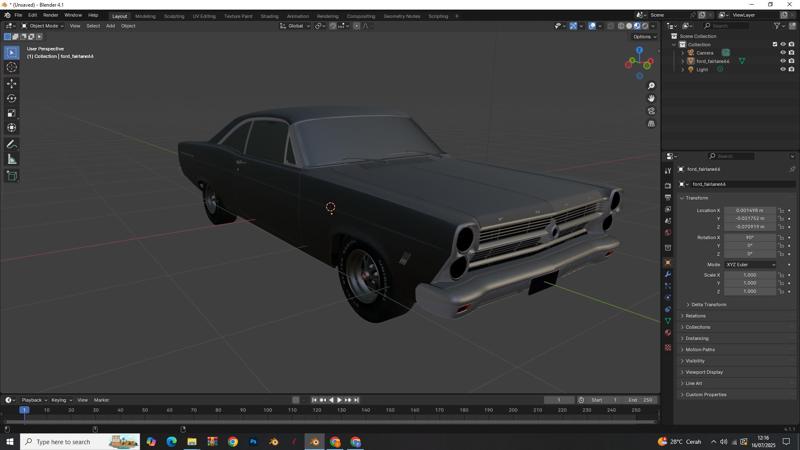The width and height of the screenshot is (800, 450).
Task: Select the Cursor tool in the toolbar
Action: [11, 67]
